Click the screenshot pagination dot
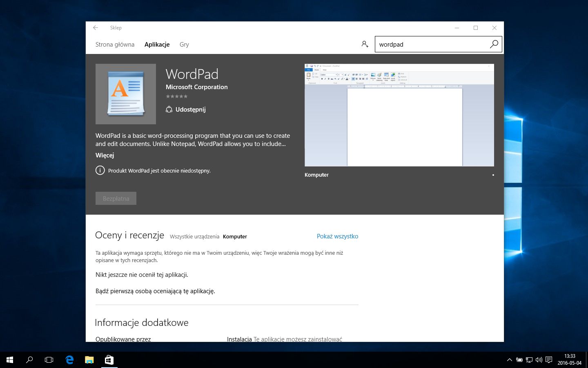The image size is (588, 368). [493, 175]
